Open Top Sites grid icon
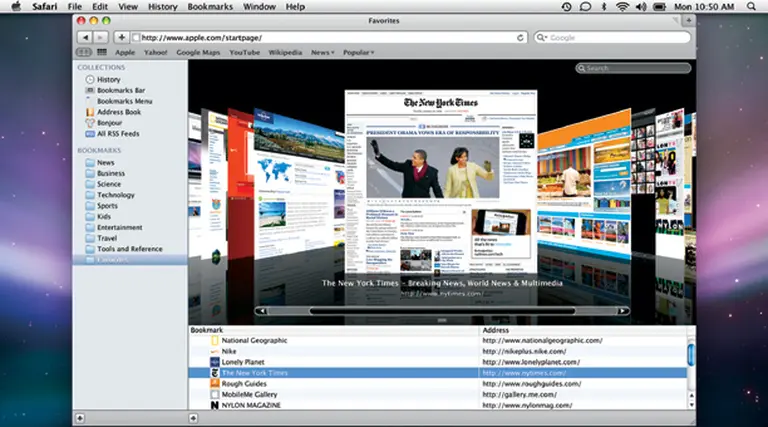This screenshot has height=427, width=768. click(102, 52)
